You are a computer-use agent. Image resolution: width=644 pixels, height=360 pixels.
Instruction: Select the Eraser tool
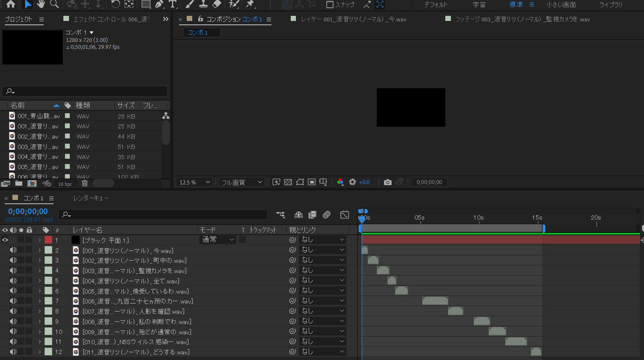(217, 4)
